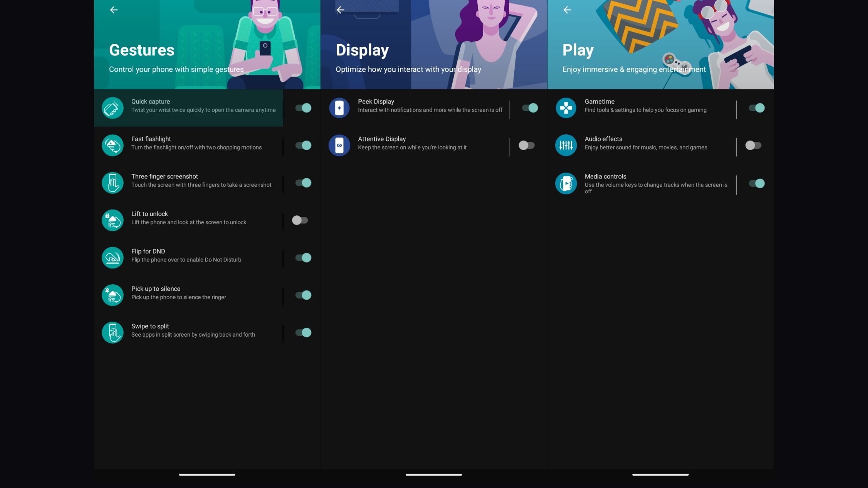Expand the Display settings panel
Image resolution: width=868 pixels, height=488 pixels.
[x=433, y=45]
